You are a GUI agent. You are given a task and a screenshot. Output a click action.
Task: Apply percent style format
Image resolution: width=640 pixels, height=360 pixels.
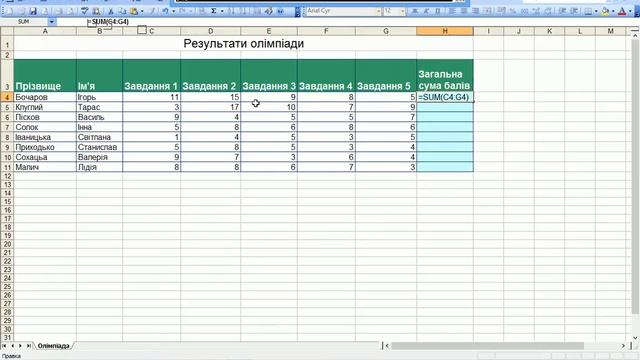coord(513,11)
